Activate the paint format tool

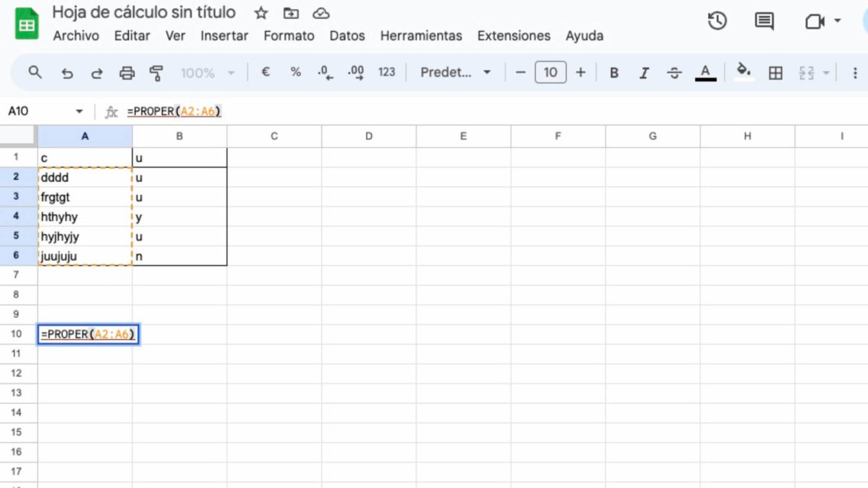(x=156, y=73)
